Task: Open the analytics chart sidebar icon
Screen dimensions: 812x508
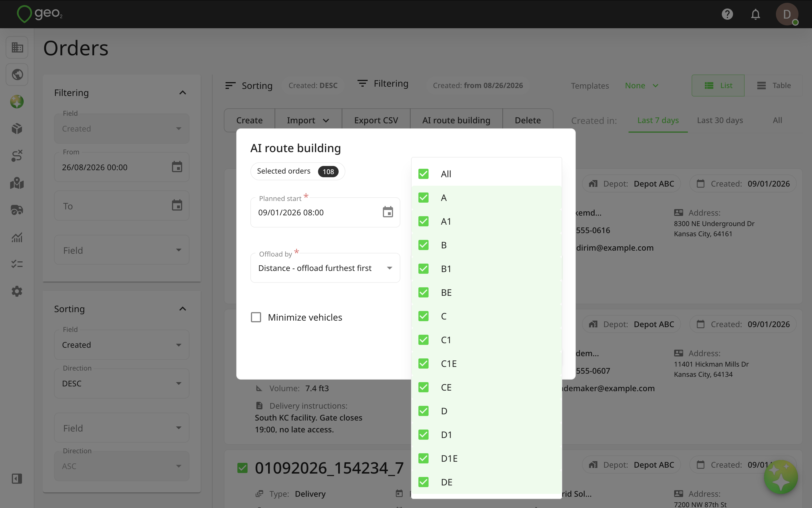Action: [17, 237]
